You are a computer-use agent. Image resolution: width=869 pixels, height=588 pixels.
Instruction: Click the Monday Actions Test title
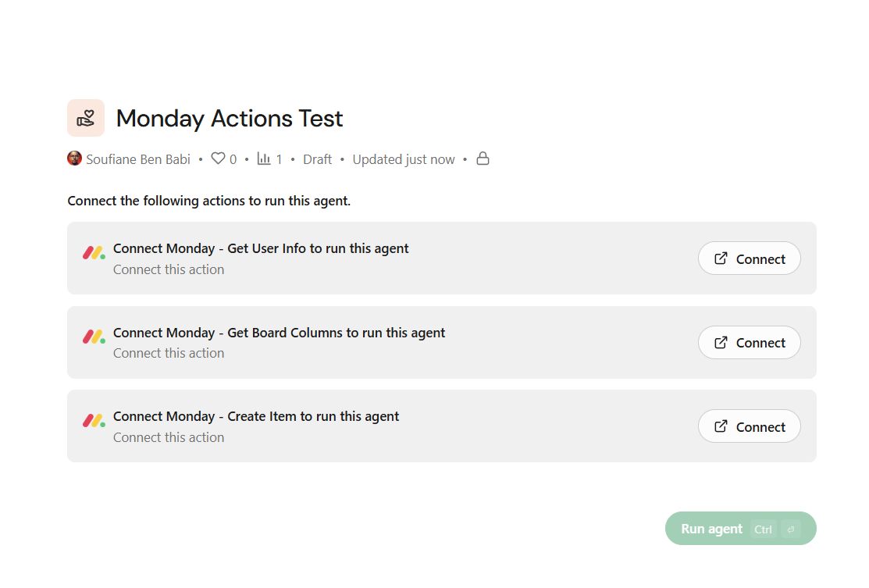[x=230, y=119]
